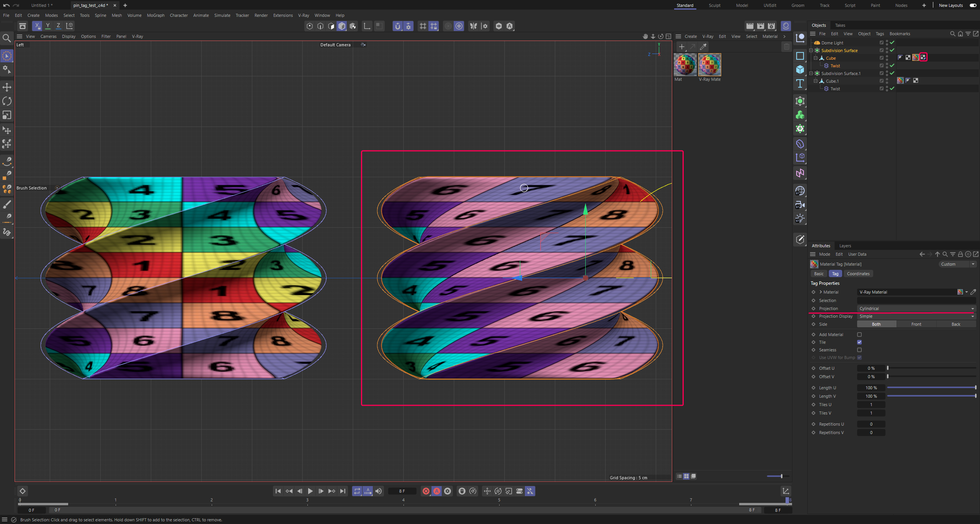Select the Rotate tool in left toolbar
Viewport: 980px width, 524px height.
coord(7,101)
